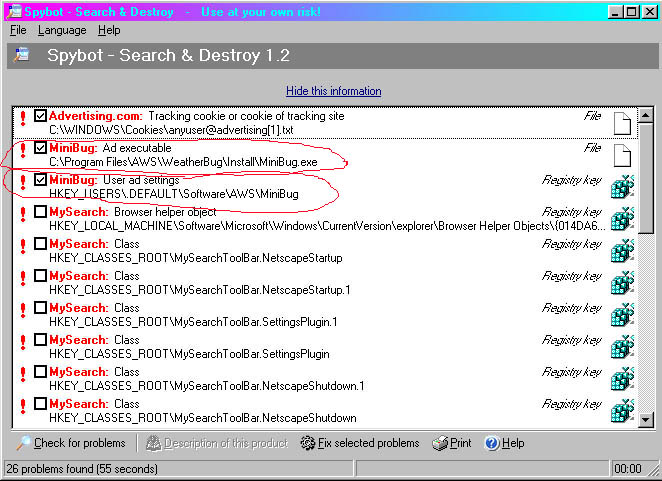This screenshot has width=662, height=481.
Task: Open the File menu
Action: coord(18,31)
